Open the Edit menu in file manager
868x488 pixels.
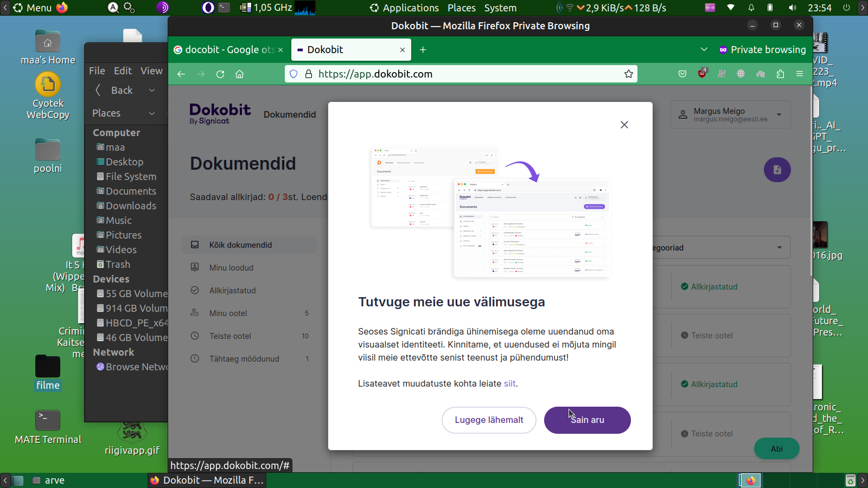point(123,71)
